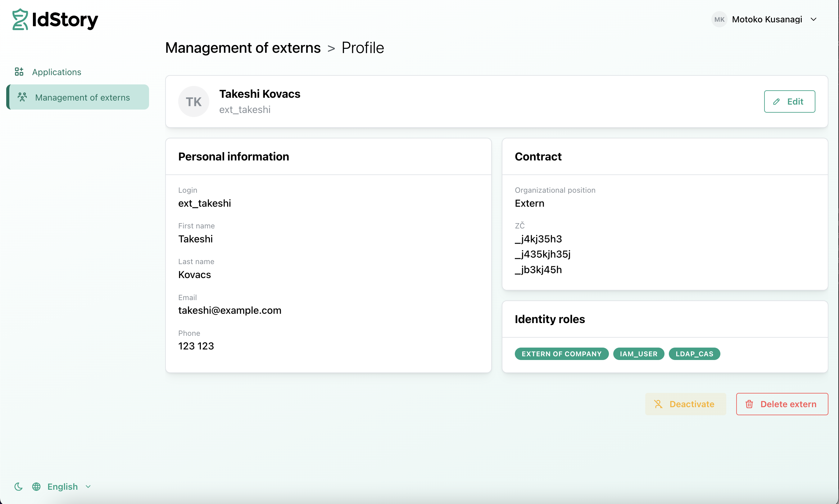The image size is (839, 504).
Task: Select Management of externs sidebar item
Action: point(78,97)
